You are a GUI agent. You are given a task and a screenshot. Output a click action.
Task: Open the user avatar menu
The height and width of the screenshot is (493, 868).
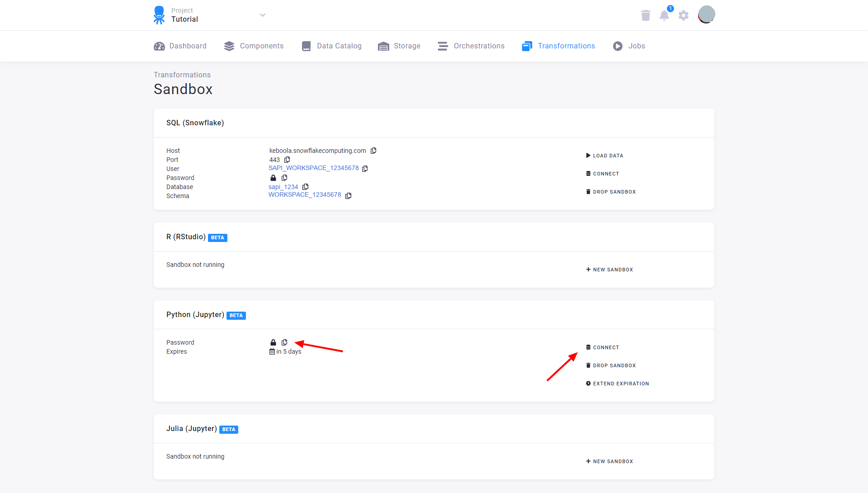[706, 14]
